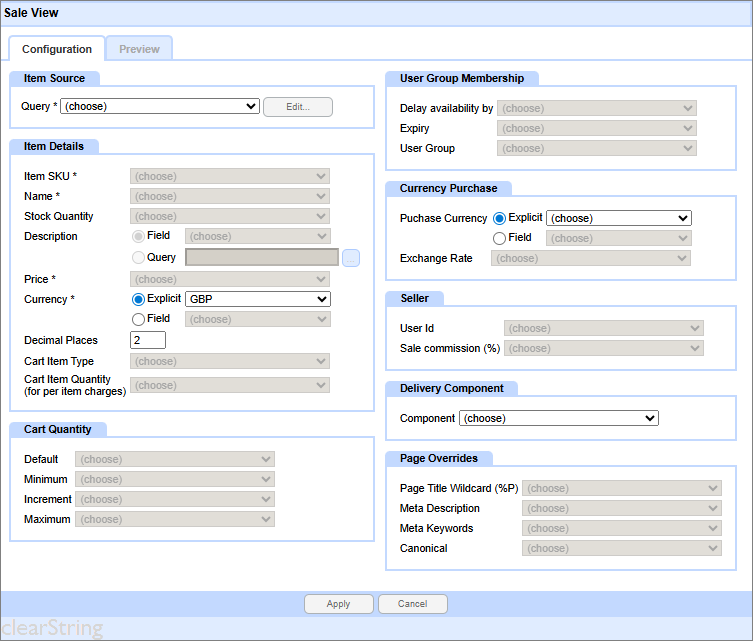
Task: Switch to the Preview tab
Action: [139, 49]
